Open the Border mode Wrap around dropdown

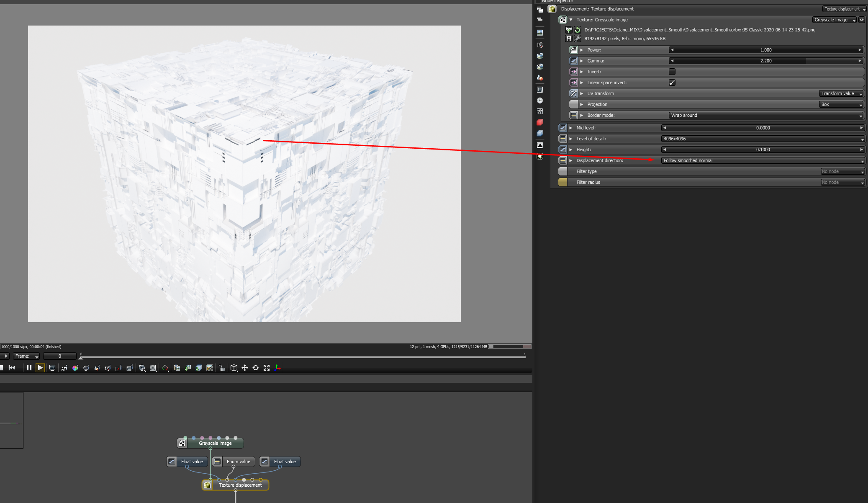tap(766, 115)
